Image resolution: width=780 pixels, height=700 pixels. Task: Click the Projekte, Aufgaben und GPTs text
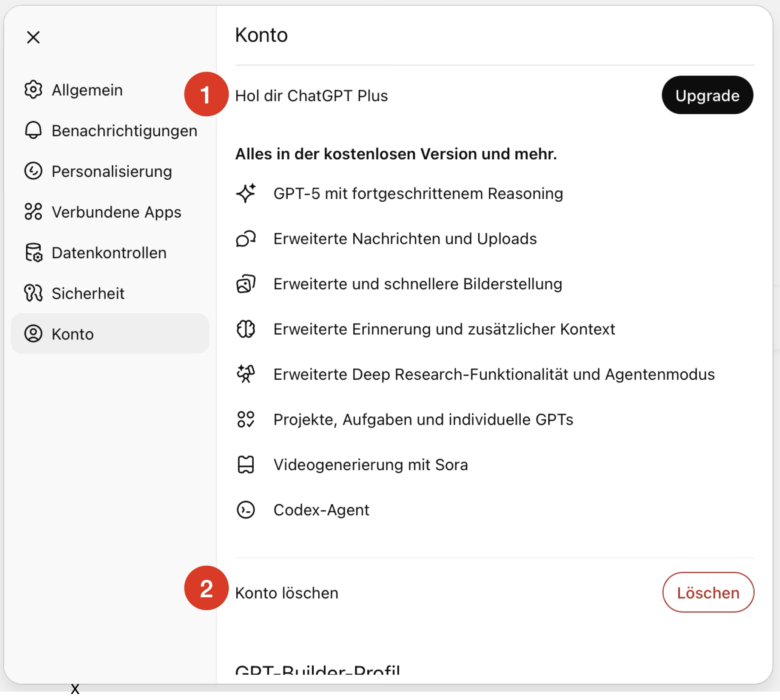tap(423, 419)
